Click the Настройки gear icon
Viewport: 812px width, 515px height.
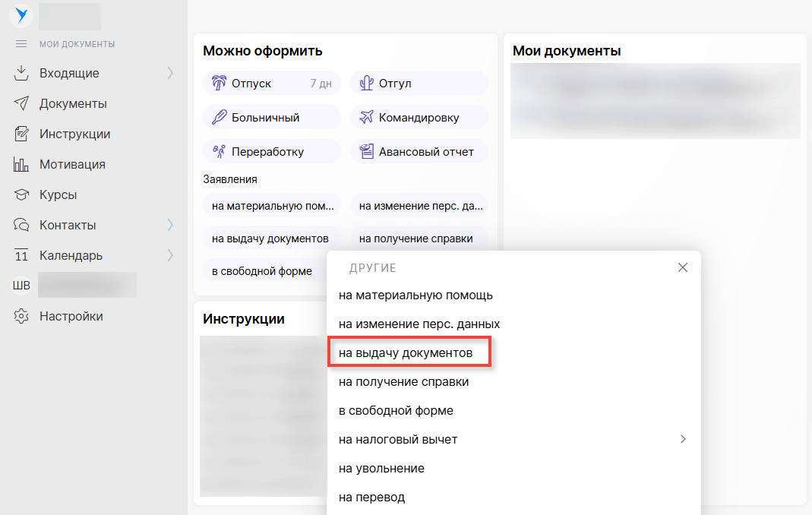tap(21, 317)
